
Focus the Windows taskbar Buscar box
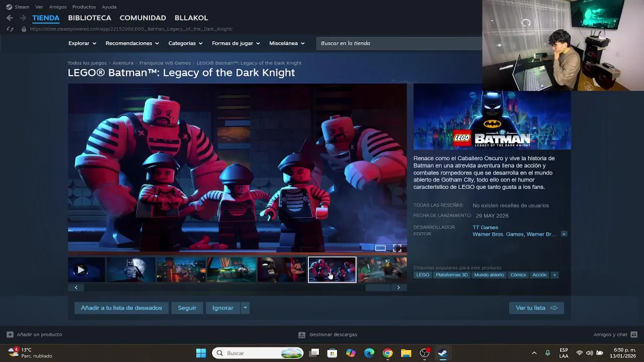[x=258, y=353]
